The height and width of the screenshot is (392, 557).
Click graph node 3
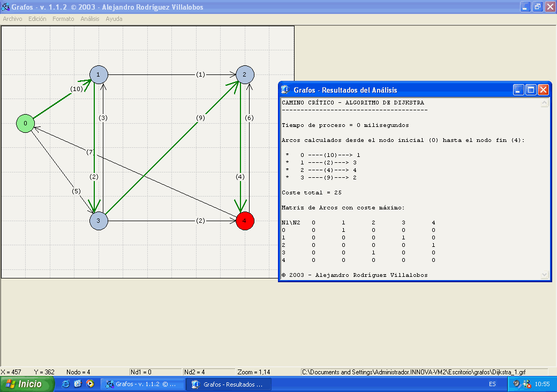click(x=99, y=220)
